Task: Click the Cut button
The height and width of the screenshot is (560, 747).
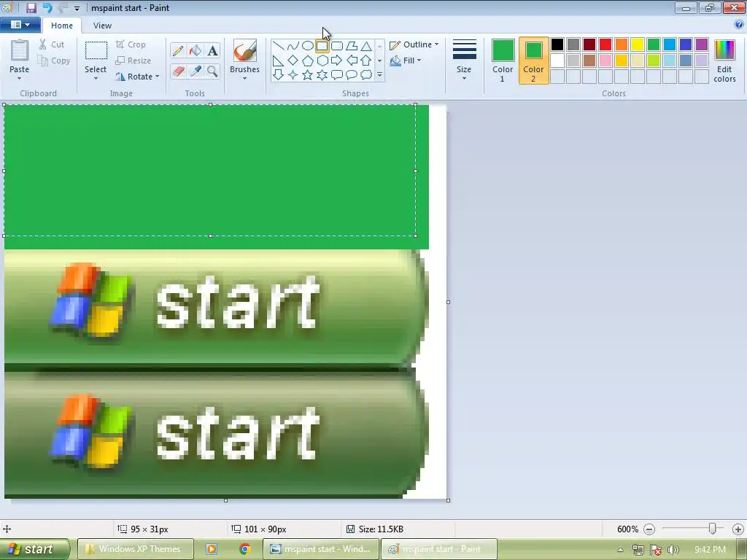Action: 52,44
